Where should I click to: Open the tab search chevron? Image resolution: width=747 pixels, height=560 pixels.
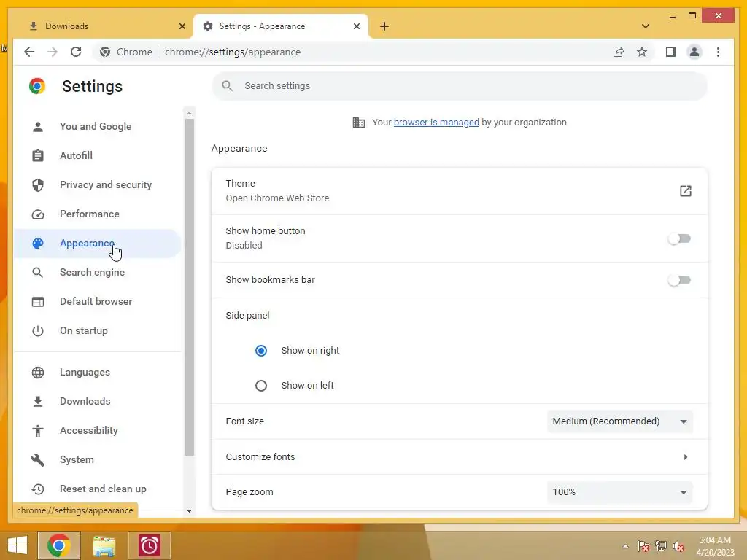pyautogui.click(x=645, y=26)
